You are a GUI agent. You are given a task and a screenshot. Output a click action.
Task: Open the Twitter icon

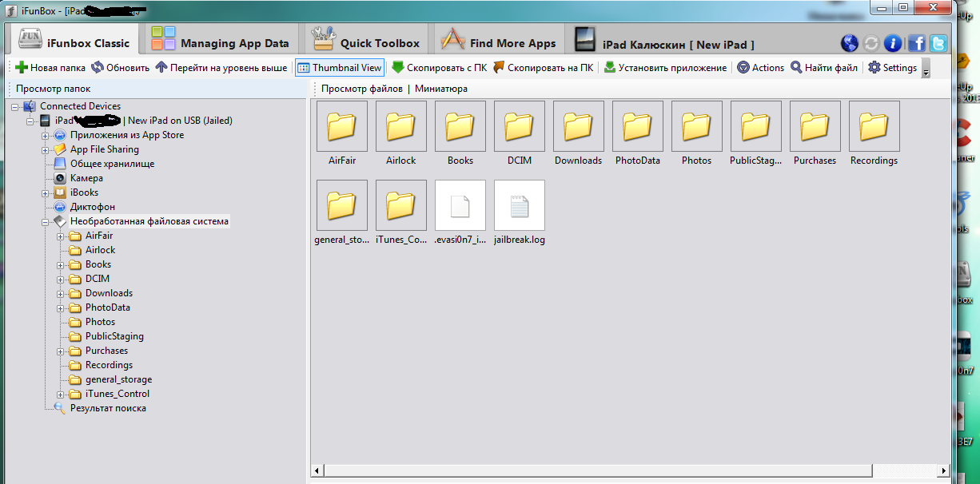[x=938, y=43]
